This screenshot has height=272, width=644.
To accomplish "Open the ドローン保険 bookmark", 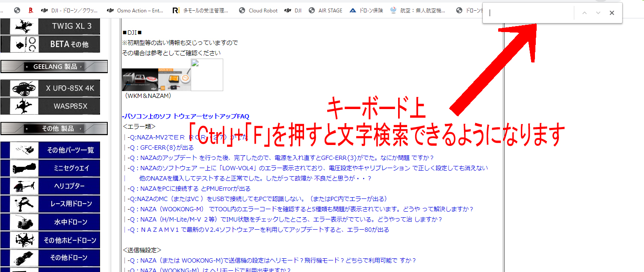I will (366, 10).
